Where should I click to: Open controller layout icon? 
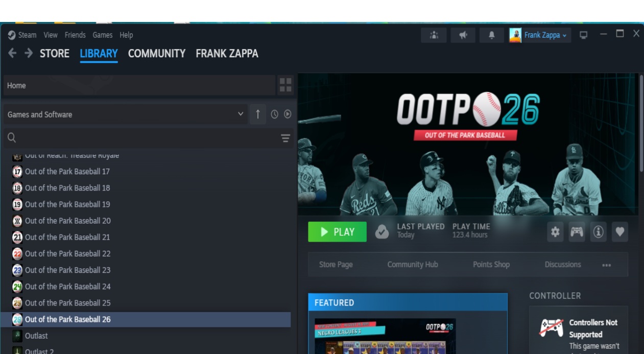click(x=577, y=232)
